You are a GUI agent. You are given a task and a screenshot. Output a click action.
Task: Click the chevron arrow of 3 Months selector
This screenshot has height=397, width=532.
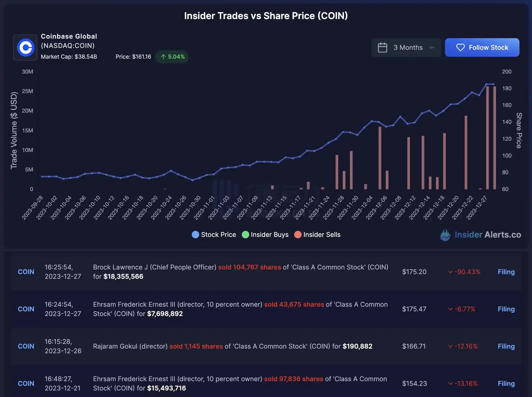point(432,47)
